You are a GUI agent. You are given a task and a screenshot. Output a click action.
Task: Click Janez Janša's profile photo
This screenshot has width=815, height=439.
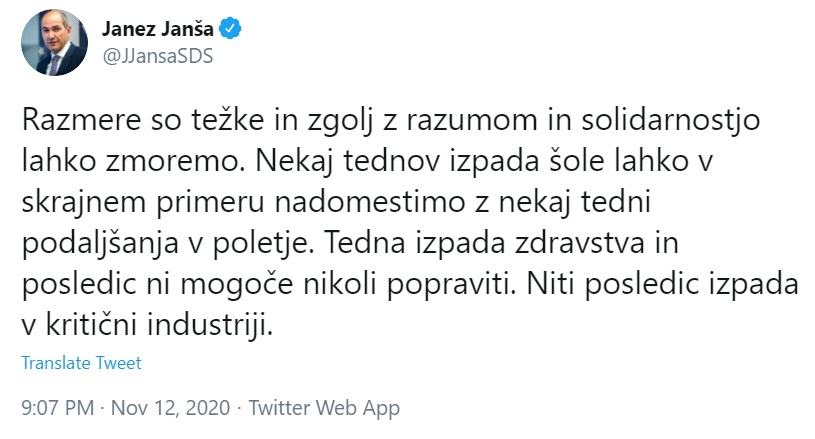[x=47, y=44]
